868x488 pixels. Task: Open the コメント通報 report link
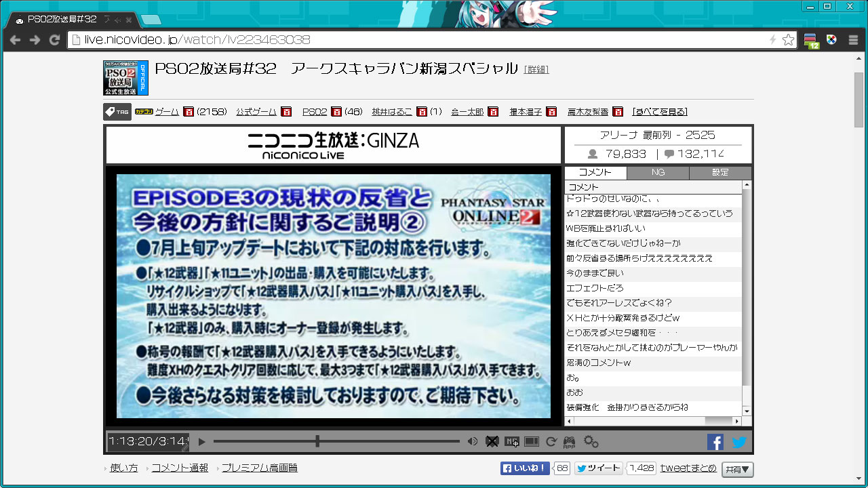pyautogui.click(x=180, y=468)
